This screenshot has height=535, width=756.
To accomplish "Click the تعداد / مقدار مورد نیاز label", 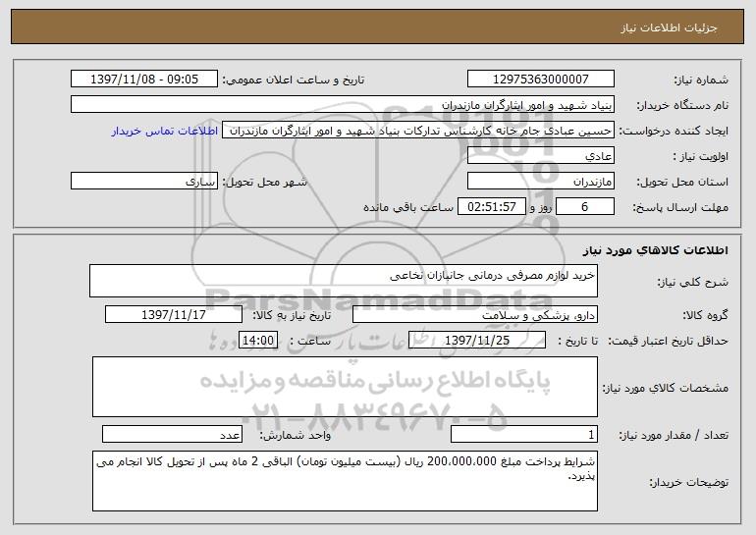I will point(674,435).
